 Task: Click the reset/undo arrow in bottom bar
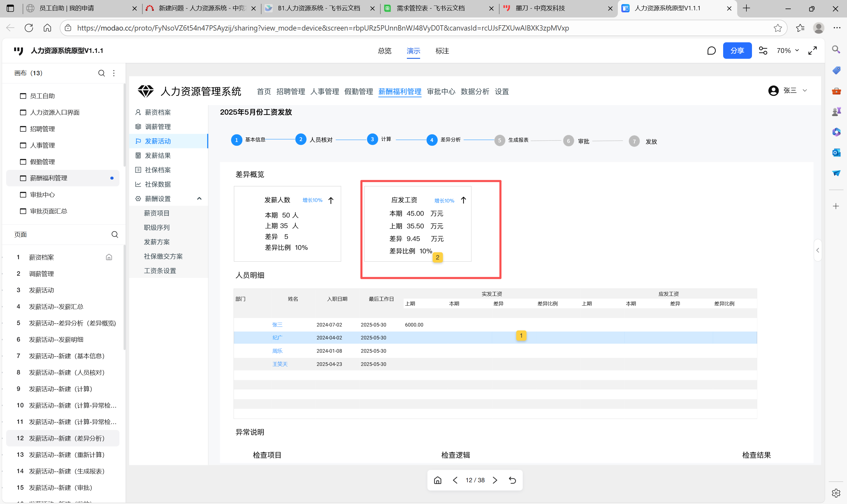pos(512,480)
